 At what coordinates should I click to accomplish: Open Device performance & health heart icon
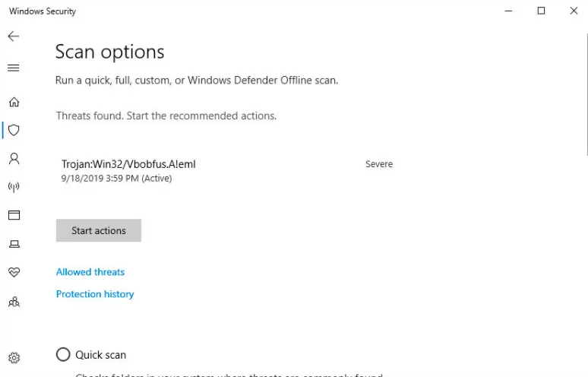point(14,272)
